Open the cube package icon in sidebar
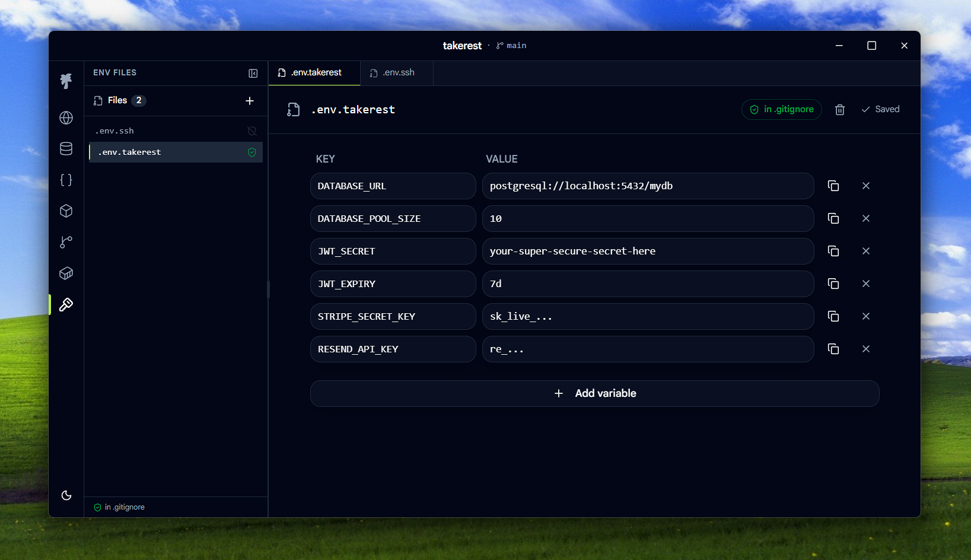971x560 pixels. (66, 211)
